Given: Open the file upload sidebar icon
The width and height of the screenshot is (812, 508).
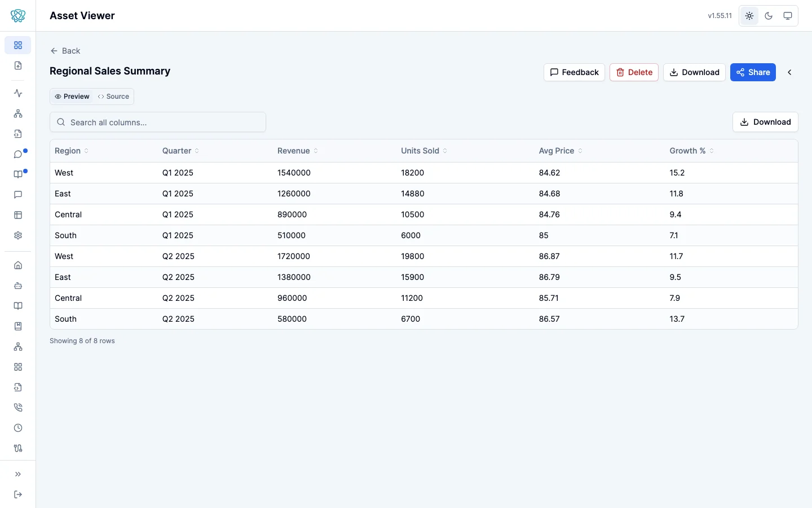Looking at the screenshot, I should pyautogui.click(x=18, y=65).
